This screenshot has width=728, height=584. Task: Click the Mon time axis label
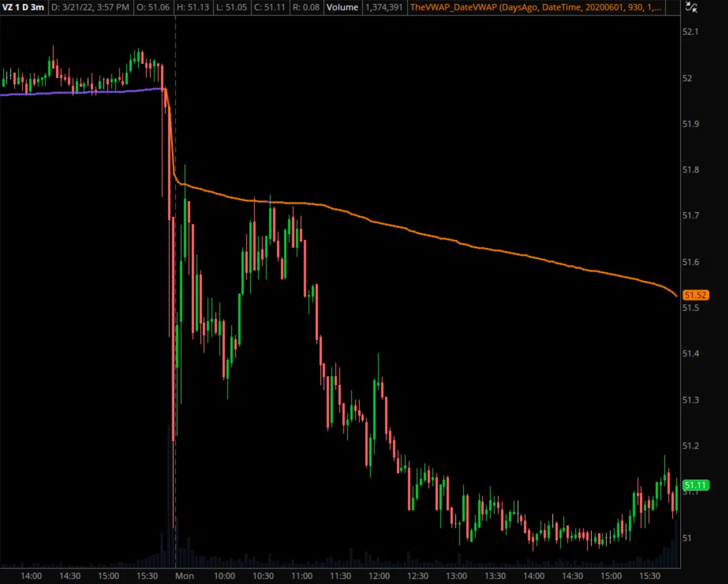(185, 576)
